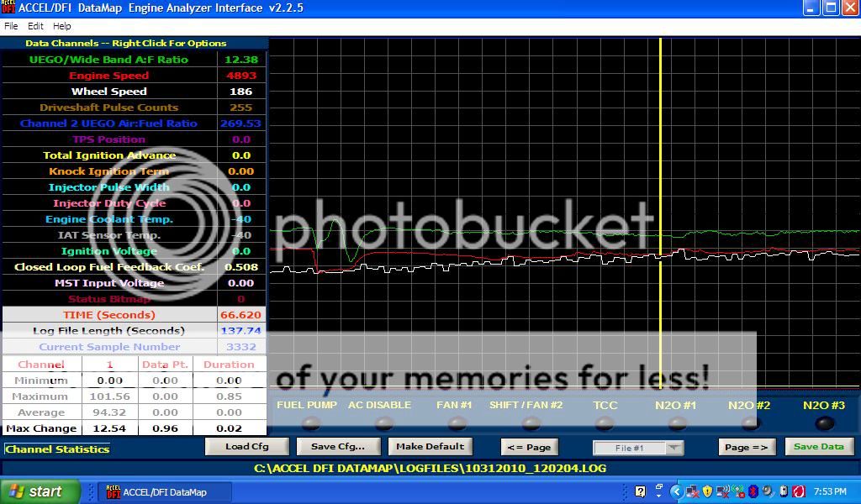Image resolution: width=861 pixels, height=504 pixels.
Task: Click the battery power tray icon
Action: click(784, 491)
